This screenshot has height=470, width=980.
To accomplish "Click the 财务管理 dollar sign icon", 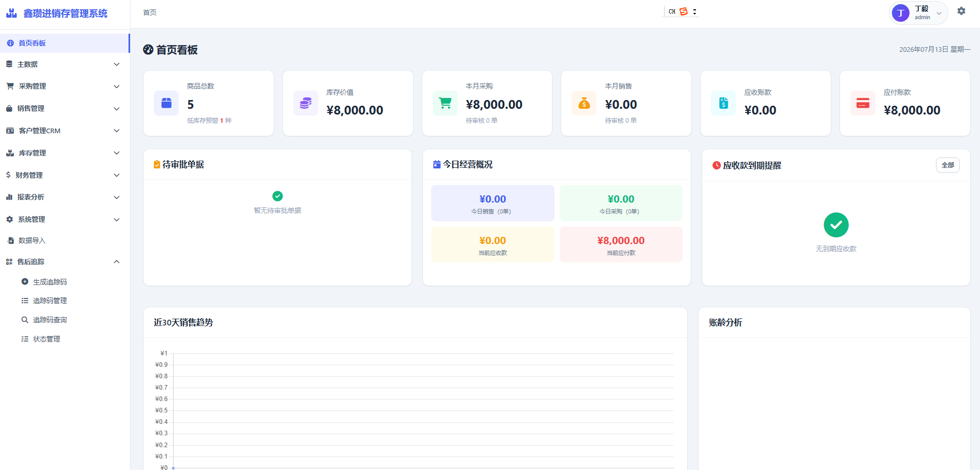I will [x=8, y=175].
